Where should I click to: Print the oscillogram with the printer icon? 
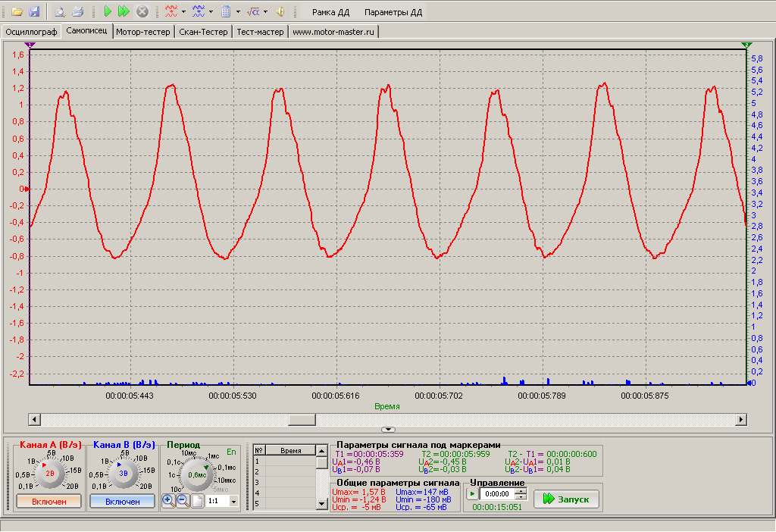pos(77,11)
